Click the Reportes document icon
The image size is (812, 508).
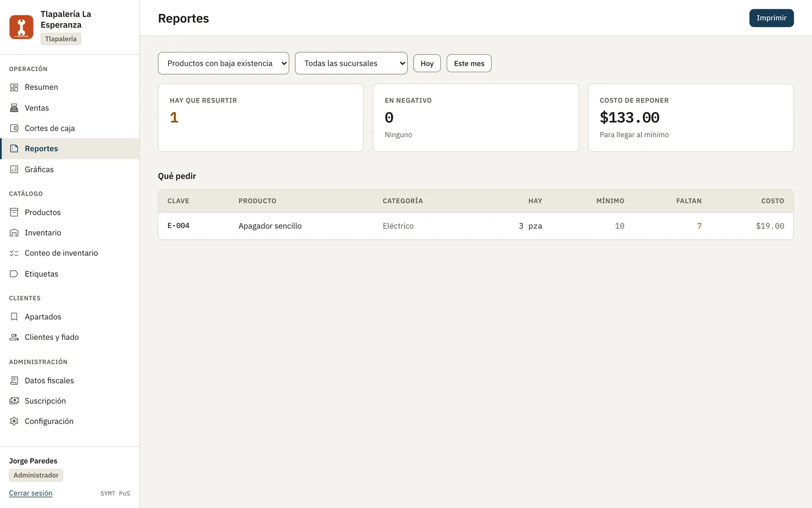(14, 148)
